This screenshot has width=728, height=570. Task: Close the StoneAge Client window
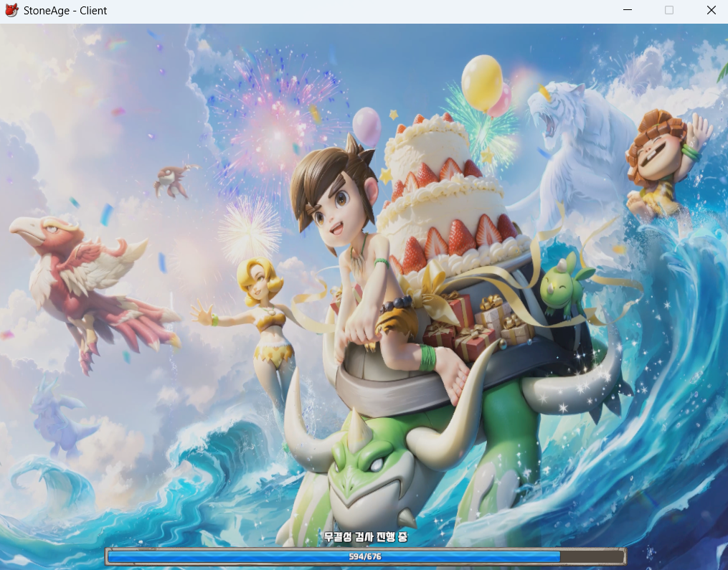point(711,11)
